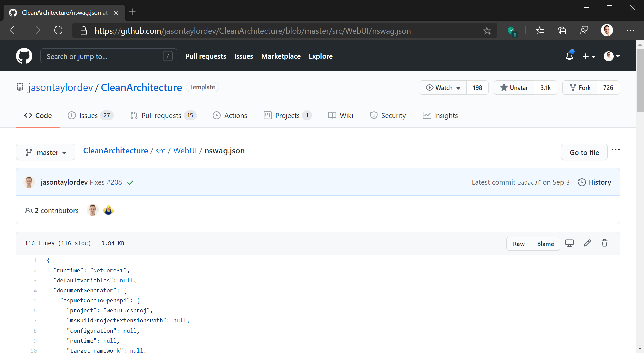
Task: Click the GitHub Octocat logo
Action: click(x=24, y=56)
